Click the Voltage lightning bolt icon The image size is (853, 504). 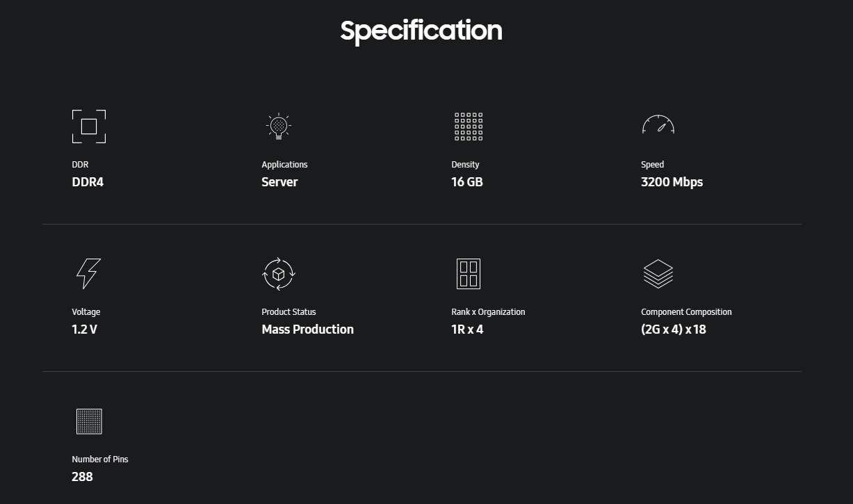coord(88,274)
